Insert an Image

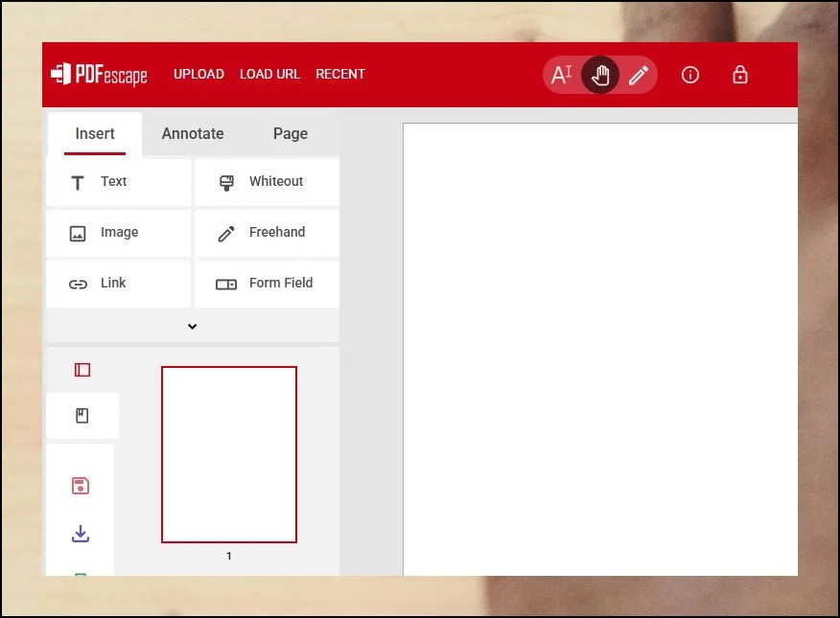118,233
